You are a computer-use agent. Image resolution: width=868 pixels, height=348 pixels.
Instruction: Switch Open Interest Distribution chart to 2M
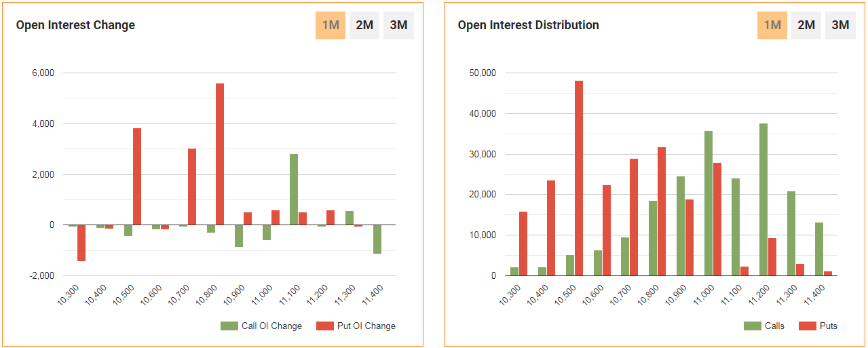coord(806,26)
